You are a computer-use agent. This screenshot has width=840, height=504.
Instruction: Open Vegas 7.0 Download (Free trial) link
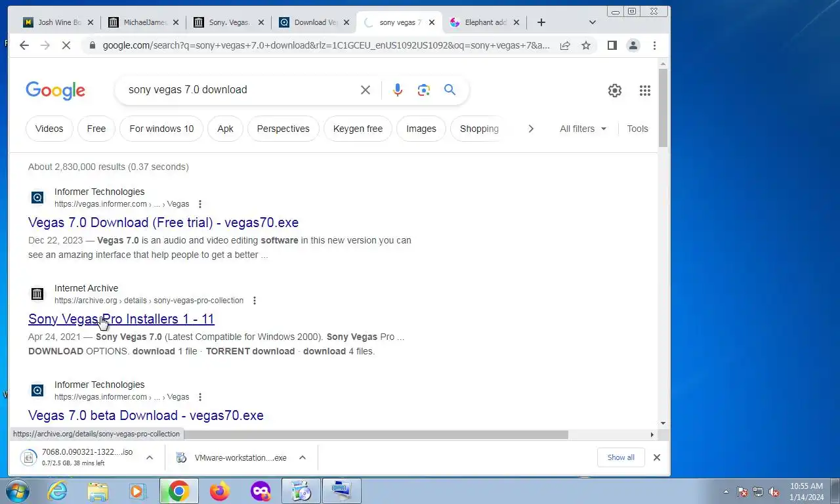click(x=163, y=222)
